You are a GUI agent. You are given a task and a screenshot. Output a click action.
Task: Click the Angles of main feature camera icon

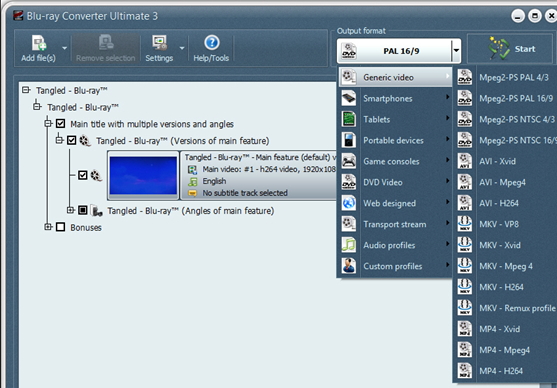pyautogui.click(x=96, y=210)
